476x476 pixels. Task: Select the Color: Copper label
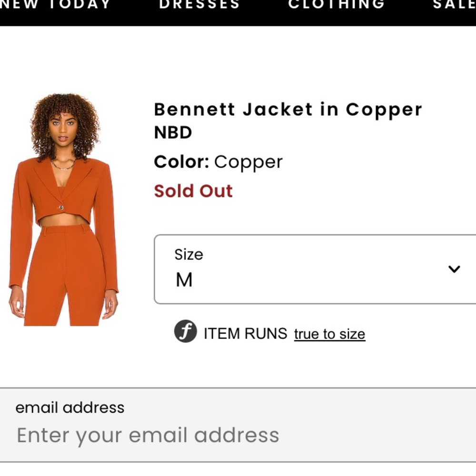[218, 162]
